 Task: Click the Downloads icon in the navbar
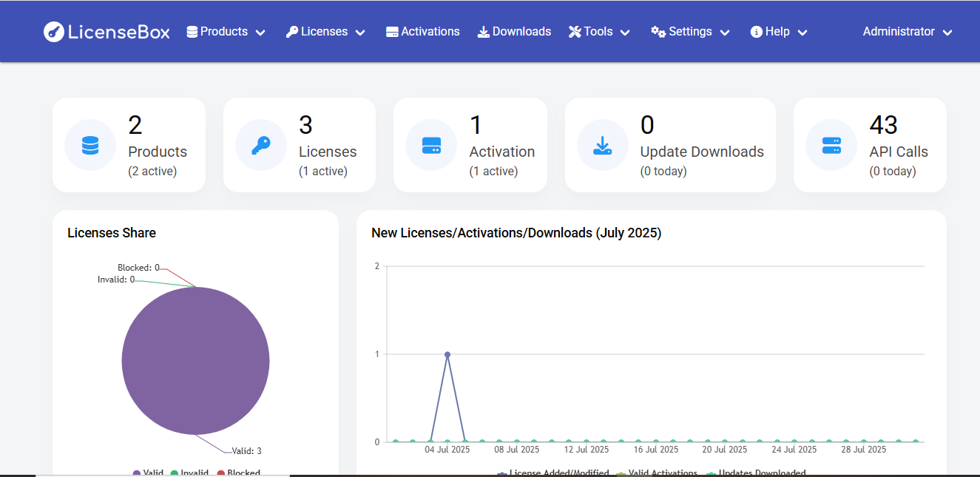click(x=483, y=31)
